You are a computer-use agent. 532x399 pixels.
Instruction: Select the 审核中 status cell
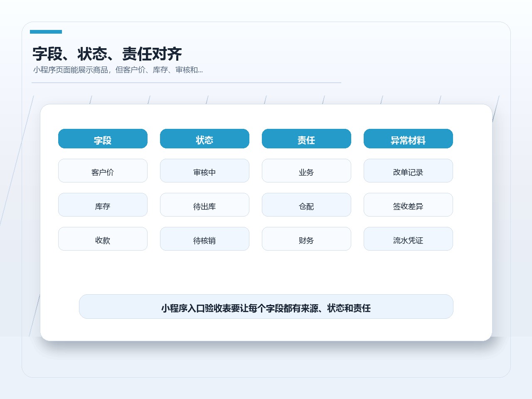pos(204,171)
